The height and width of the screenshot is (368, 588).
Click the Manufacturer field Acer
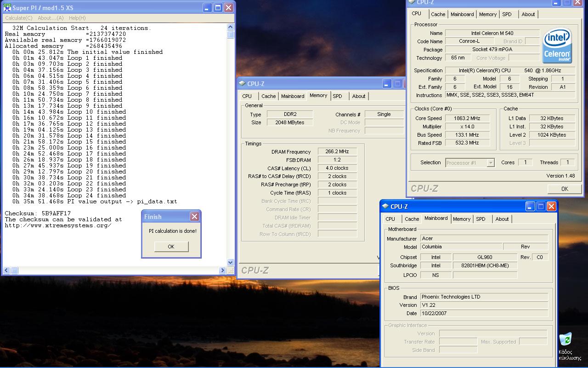tap(484, 238)
